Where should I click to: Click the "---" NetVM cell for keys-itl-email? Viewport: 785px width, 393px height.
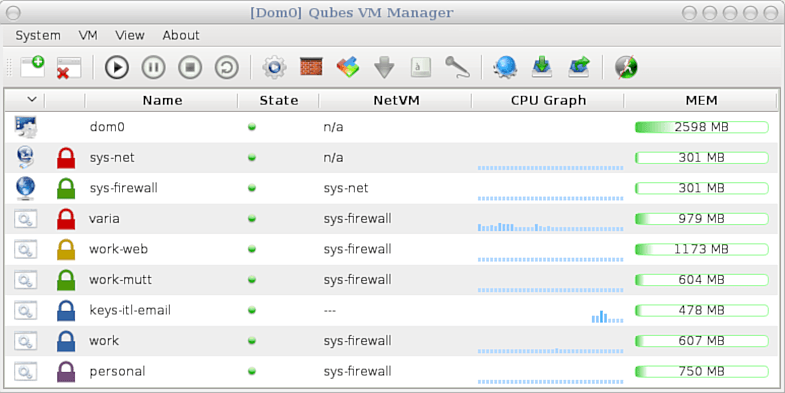coord(329,311)
